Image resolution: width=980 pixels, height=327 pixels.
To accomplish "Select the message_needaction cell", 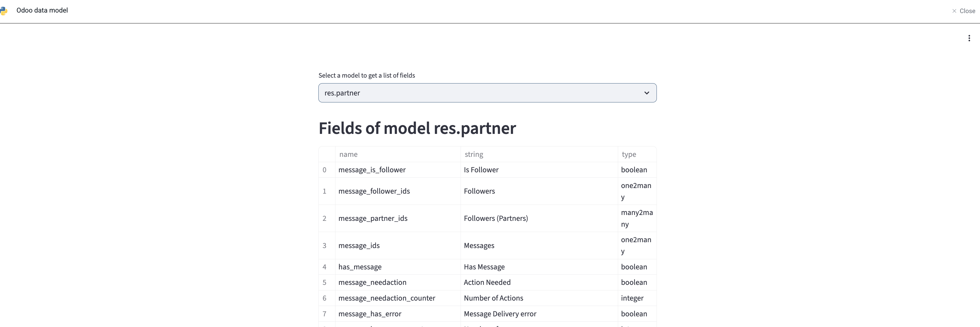I will pyautogui.click(x=398, y=282).
